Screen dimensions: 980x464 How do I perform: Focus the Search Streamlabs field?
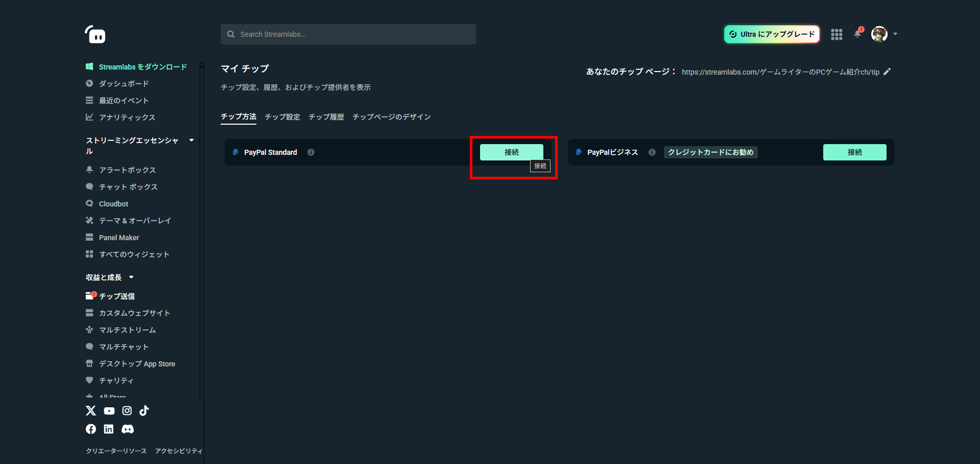348,34
